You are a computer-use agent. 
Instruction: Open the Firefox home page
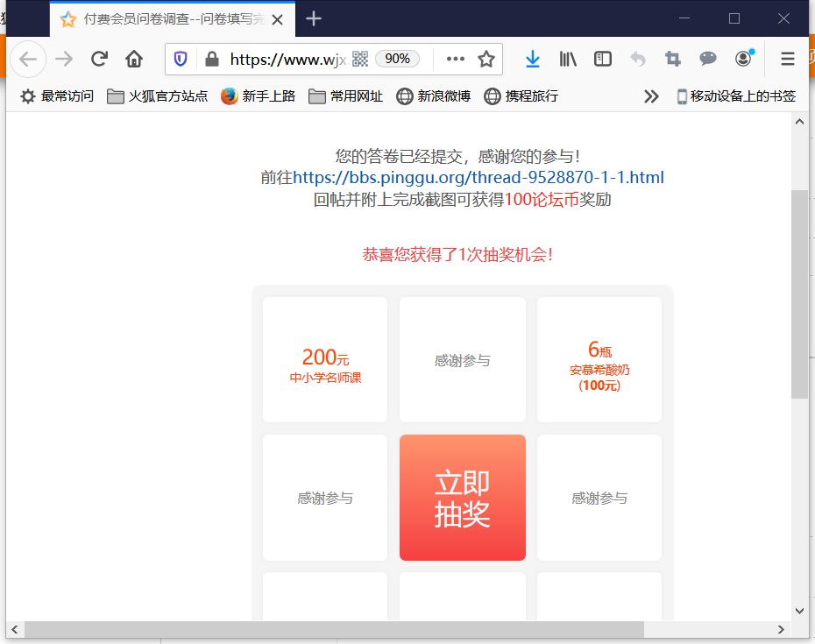(x=134, y=60)
